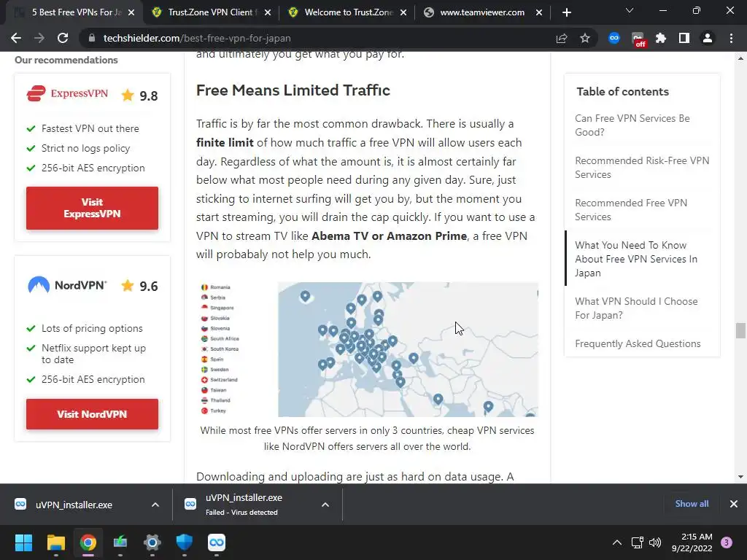Image resolution: width=747 pixels, height=560 pixels.
Task: Click the address bar URL
Action: (x=197, y=38)
